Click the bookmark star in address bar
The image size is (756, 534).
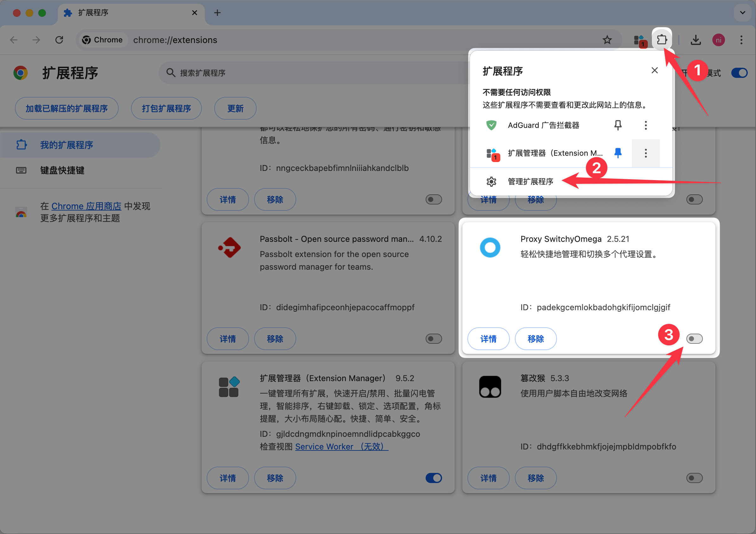[x=607, y=40]
